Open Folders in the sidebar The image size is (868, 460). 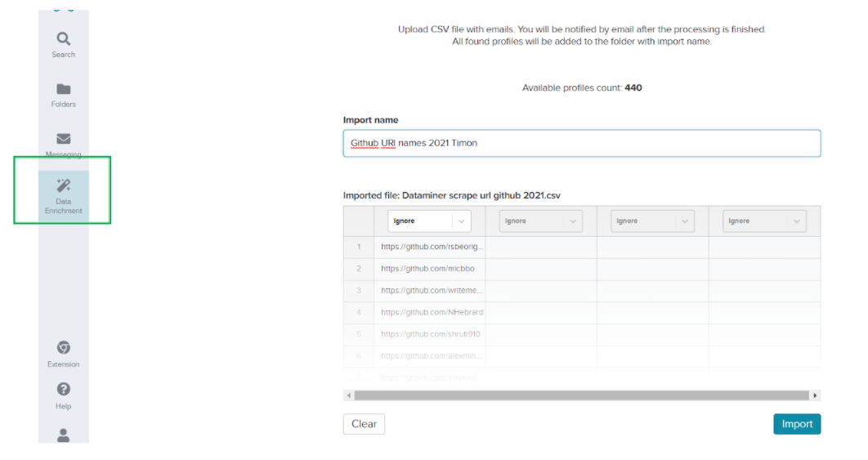[x=63, y=96]
